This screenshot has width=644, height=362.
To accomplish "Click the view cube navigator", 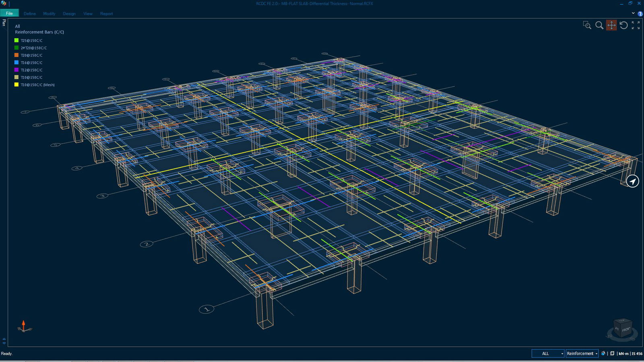I will pos(623,328).
